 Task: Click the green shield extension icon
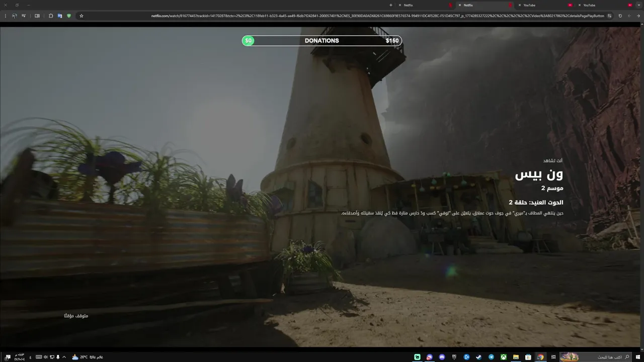click(69, 16)
